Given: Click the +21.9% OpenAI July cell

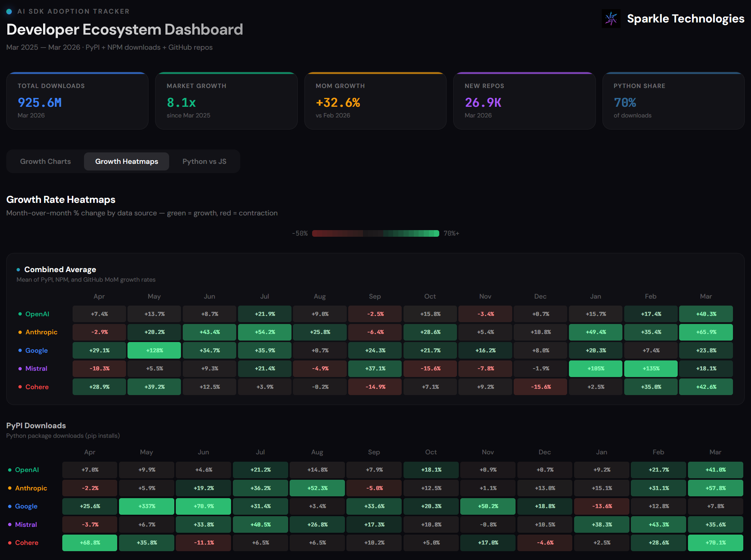Looking at the screenshot, I should [265, 314].
